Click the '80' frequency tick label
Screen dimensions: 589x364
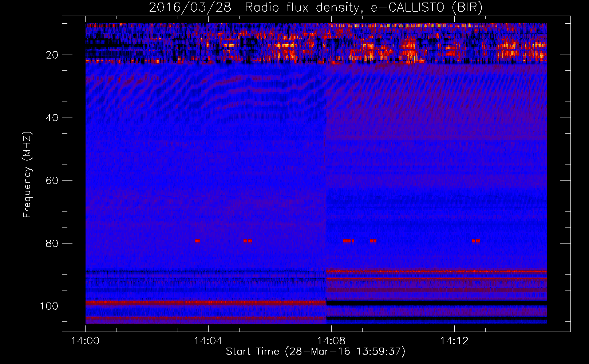click(52, 244)
